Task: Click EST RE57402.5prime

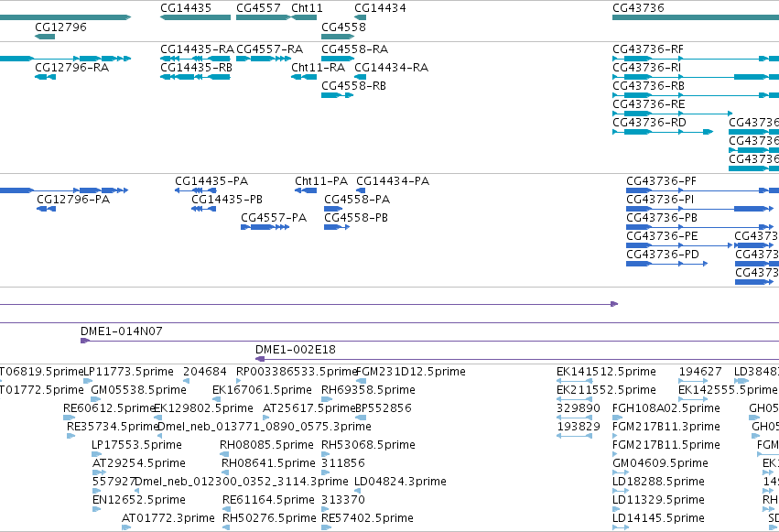Action: point(327,528)
